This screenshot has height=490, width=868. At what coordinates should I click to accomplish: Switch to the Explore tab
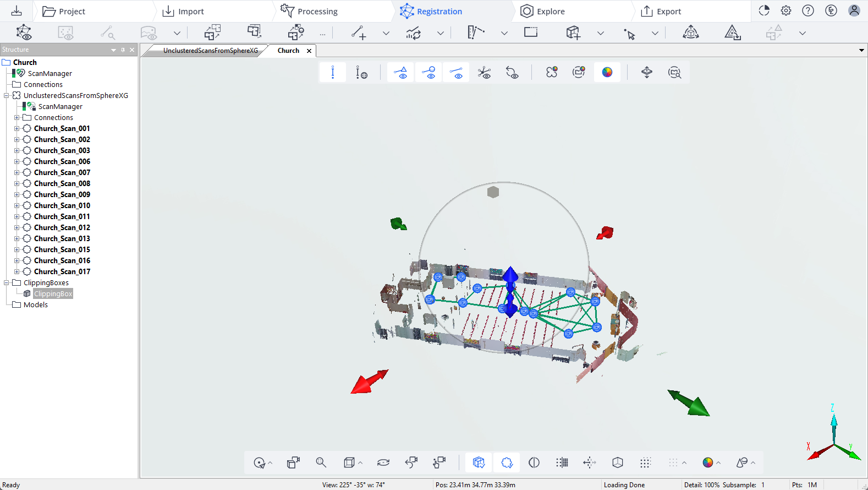pos(542,11)
